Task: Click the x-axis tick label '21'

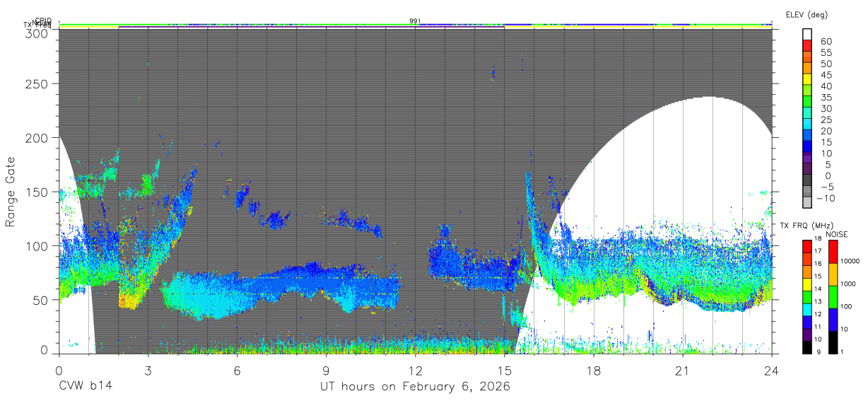Action: point(682,371)
